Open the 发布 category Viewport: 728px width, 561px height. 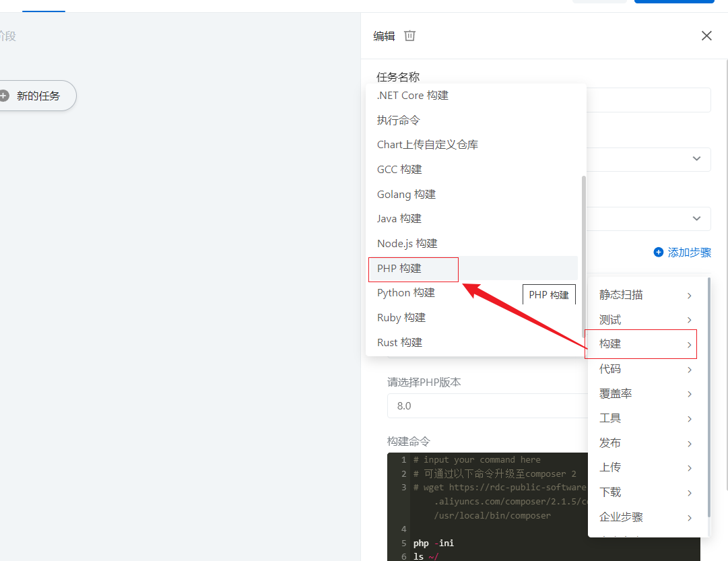pos(645,443)
